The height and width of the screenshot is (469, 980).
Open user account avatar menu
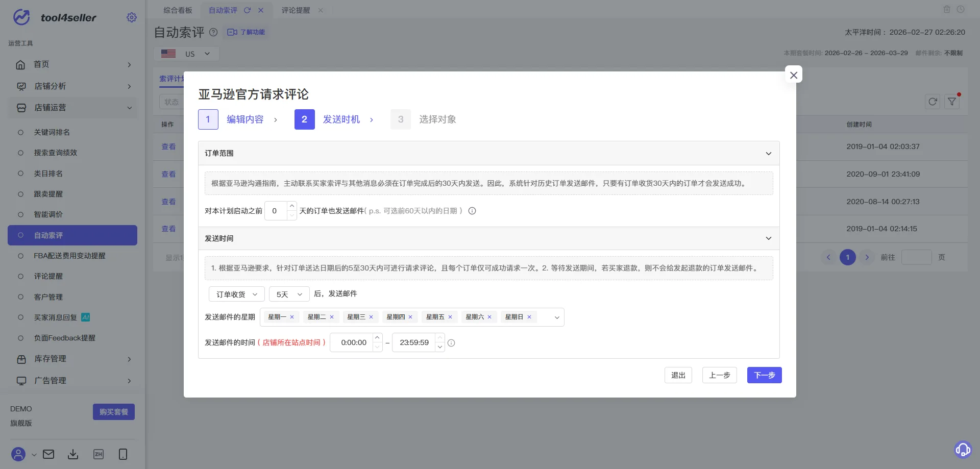coord(18,454)
